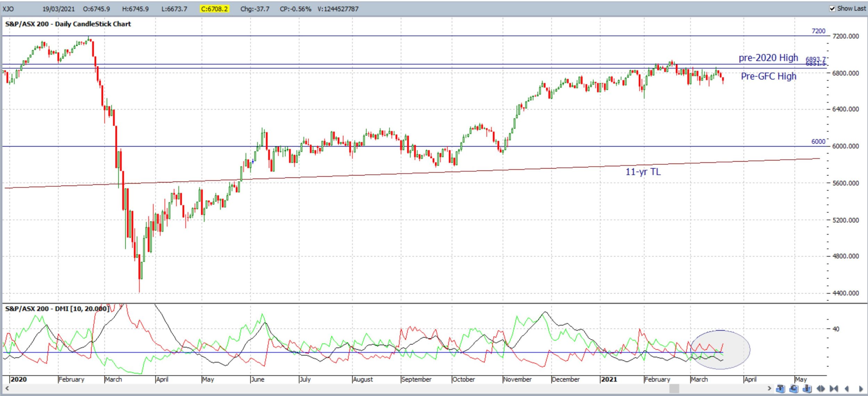Click the horizontal scrollbar left arrow

[x=7, y=388]
